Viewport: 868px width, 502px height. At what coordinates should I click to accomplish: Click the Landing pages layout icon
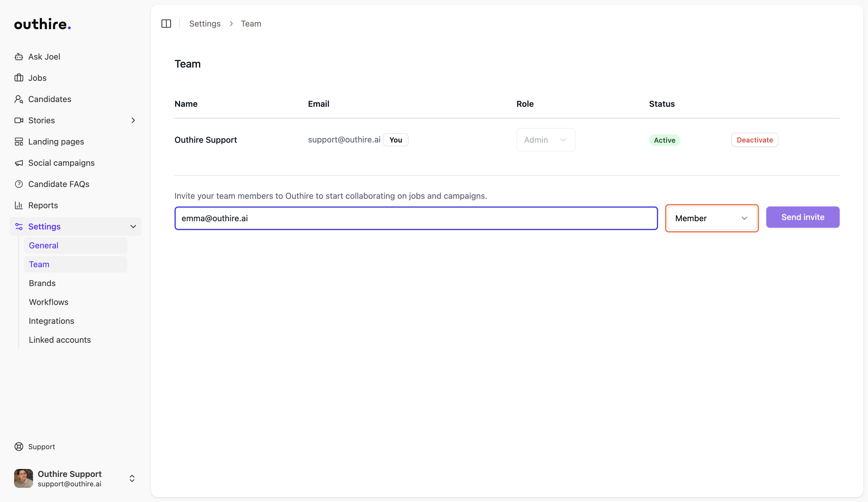19,142
